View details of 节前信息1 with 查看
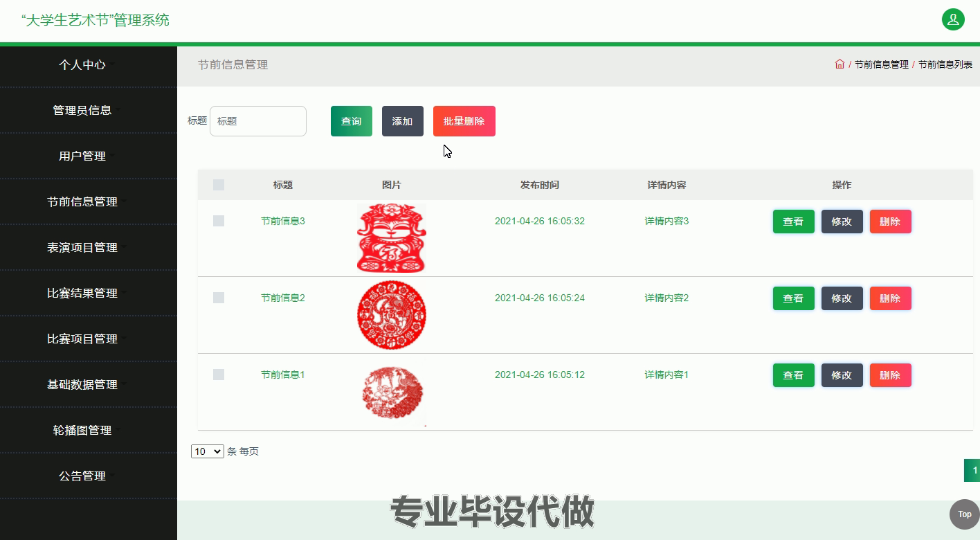This screenshot has width=980, height=540. coord(794,375)
